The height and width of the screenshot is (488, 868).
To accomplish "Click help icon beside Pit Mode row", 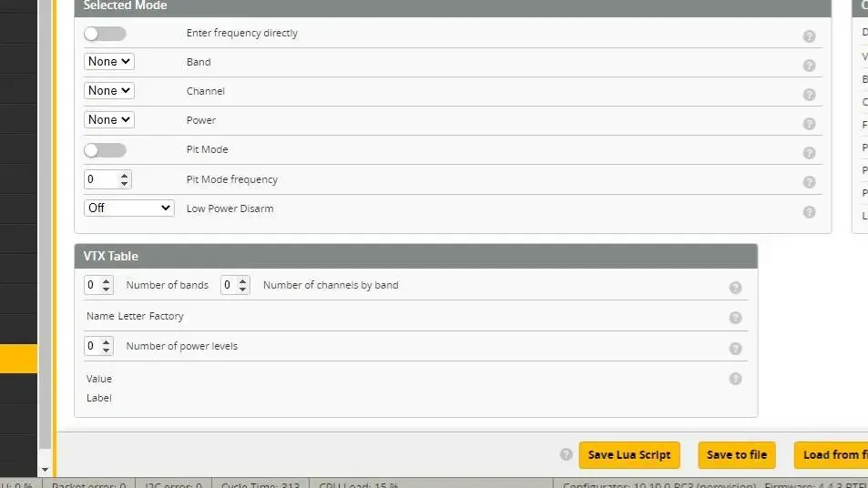I will click(809, 153).
